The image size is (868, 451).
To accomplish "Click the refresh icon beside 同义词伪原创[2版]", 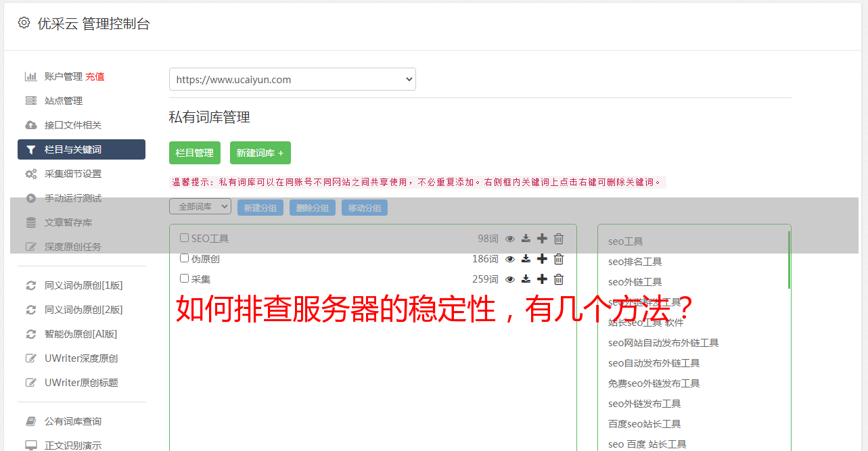I will pos(31,310).
